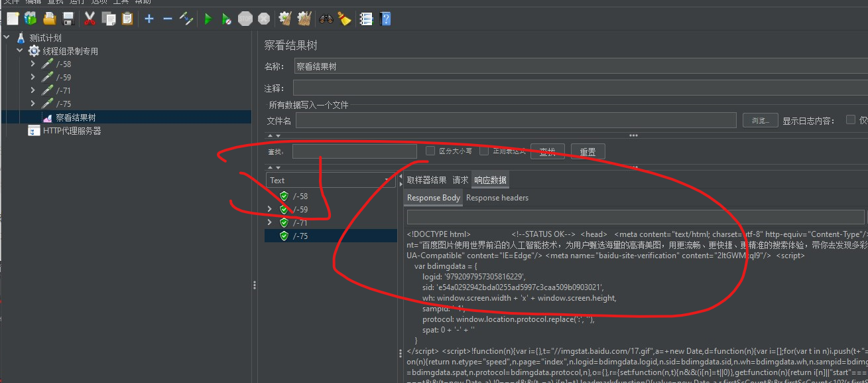Collapse the 线程组录制专用 node
The height and width of the screenshot is (383, 868).
tap(20, 51)
